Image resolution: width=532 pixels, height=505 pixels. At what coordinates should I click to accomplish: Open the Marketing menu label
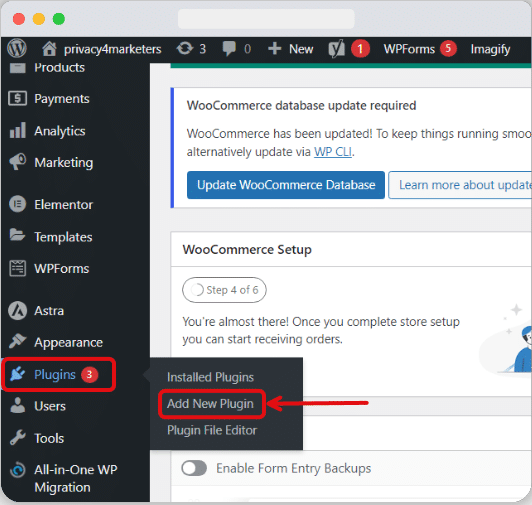point(63,163)
